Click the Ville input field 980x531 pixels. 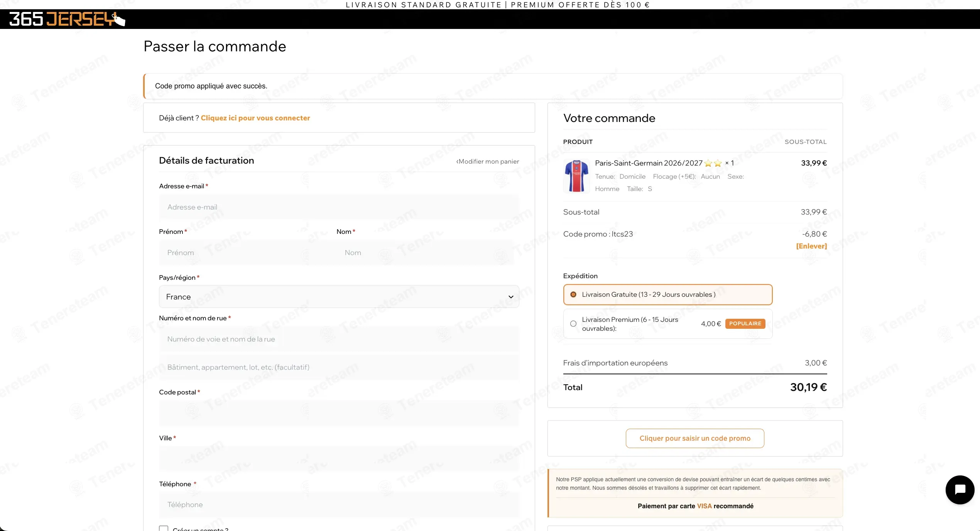coord(339,459)
